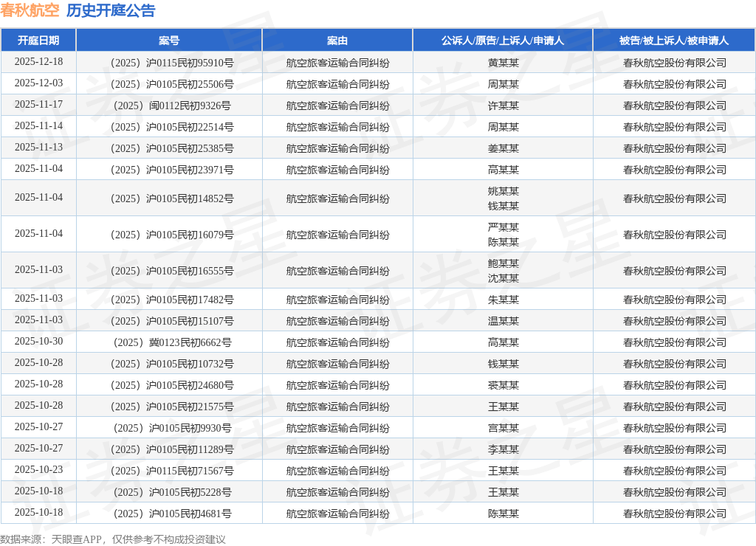This screenshot has height=546, width=756.
Task: Click plaintiff 沈某某
Action: point(504,278)
